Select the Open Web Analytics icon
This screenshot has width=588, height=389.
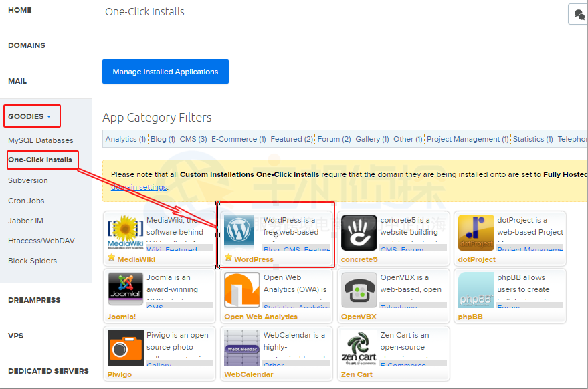click(x=241, y=289)
